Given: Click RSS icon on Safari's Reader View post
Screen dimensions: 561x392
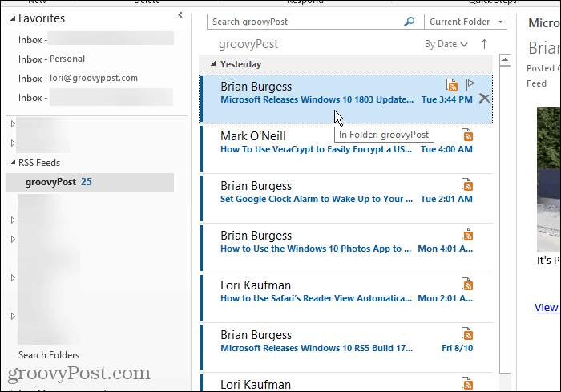Looking at the screenshot, I should click(x=467, y=285).
